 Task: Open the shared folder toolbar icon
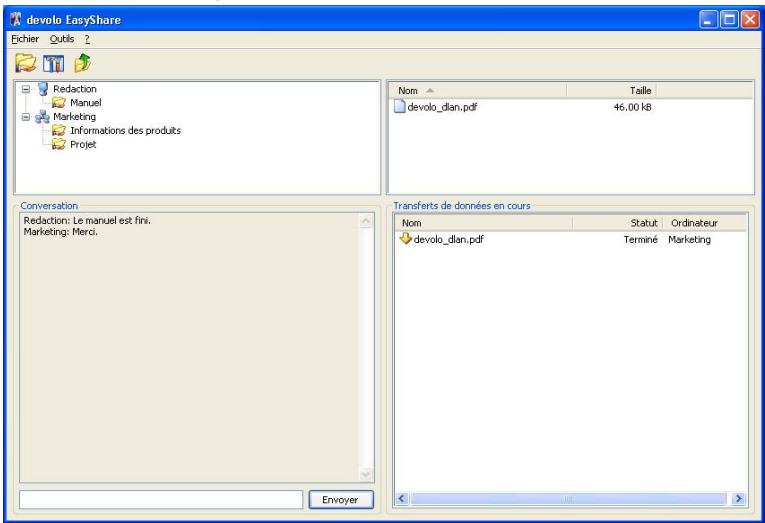click(x=25, y=63)
